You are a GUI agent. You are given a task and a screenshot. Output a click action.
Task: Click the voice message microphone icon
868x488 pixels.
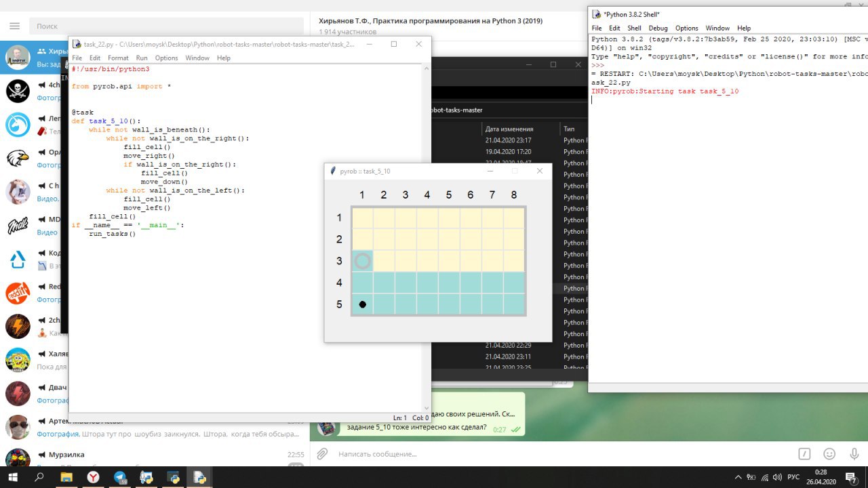tap(854, 453)
